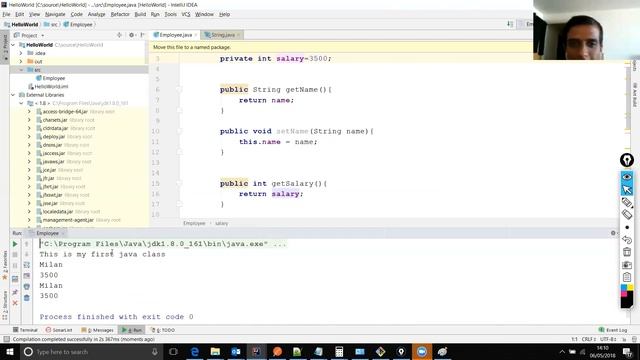Click the Scroll from Source target icon
This screenshot has width=640, height=360.
click(119, 35)
